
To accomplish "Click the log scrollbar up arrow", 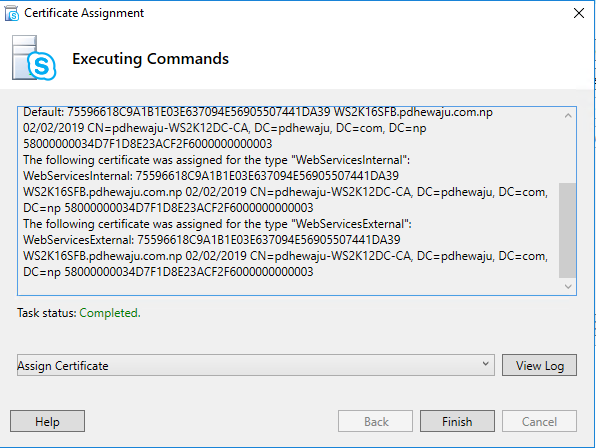I will pos(568,115).
